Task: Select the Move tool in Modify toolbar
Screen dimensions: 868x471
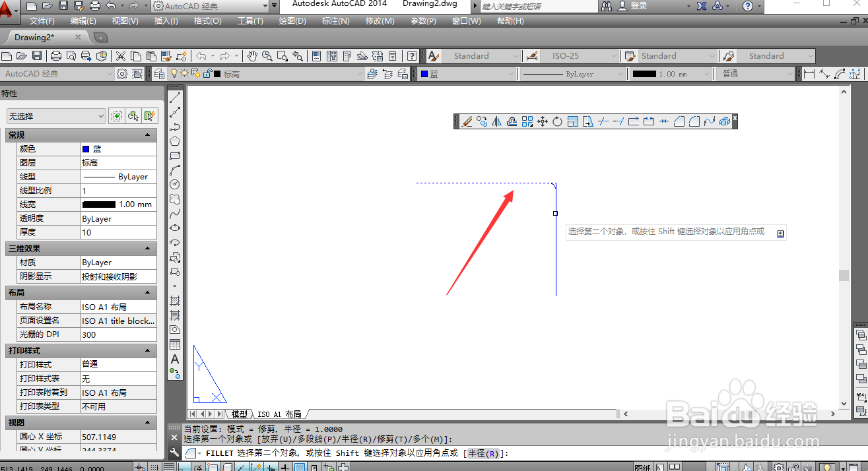Action: pos(543,121)
